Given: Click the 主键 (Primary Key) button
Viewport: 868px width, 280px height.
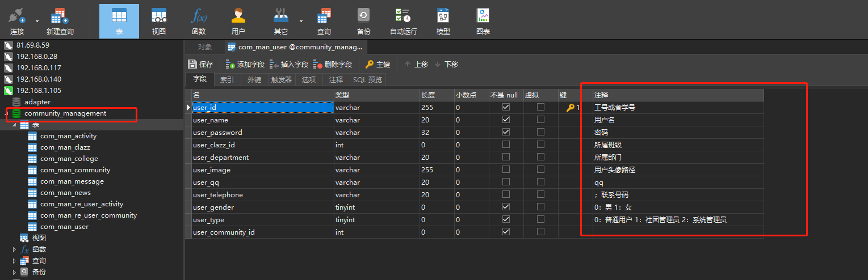Looking at the screenshot, I should point(378,65).
